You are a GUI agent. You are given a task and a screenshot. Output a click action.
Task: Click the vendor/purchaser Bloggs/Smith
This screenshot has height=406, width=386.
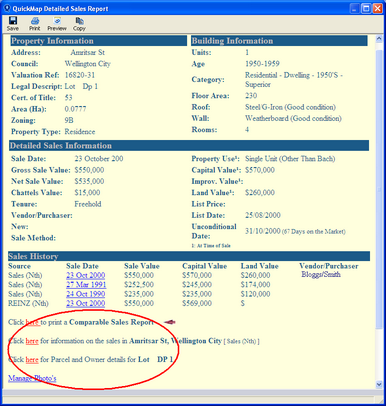321,274
